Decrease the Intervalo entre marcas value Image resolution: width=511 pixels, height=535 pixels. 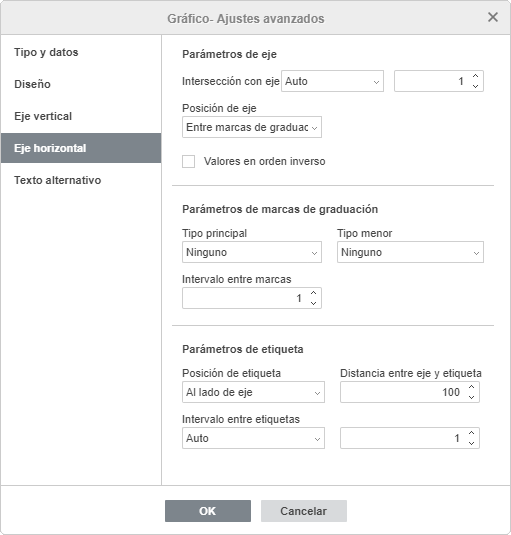(313, 303)
